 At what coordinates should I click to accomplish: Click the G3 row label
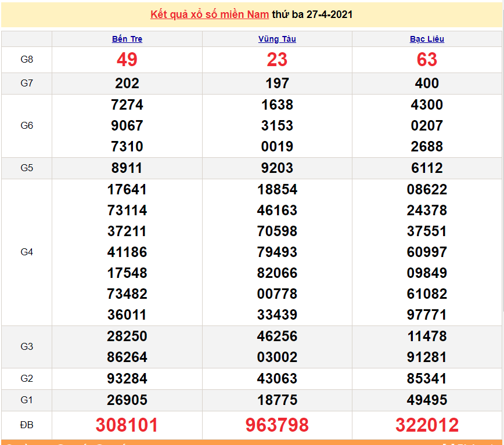click(x=27, y=346)
